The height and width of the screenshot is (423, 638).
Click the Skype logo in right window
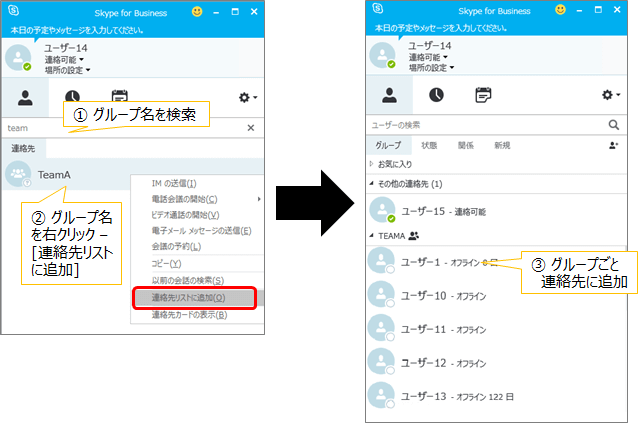(x=378, y=8)
